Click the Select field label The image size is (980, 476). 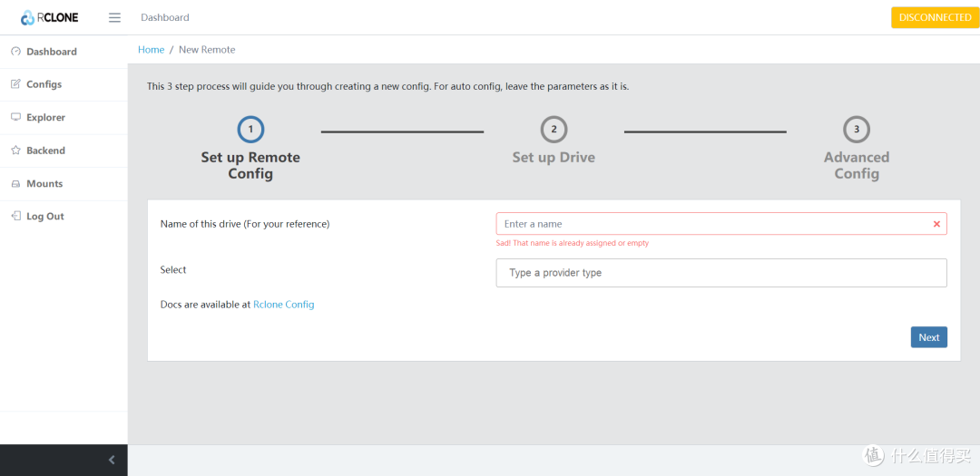173,270
